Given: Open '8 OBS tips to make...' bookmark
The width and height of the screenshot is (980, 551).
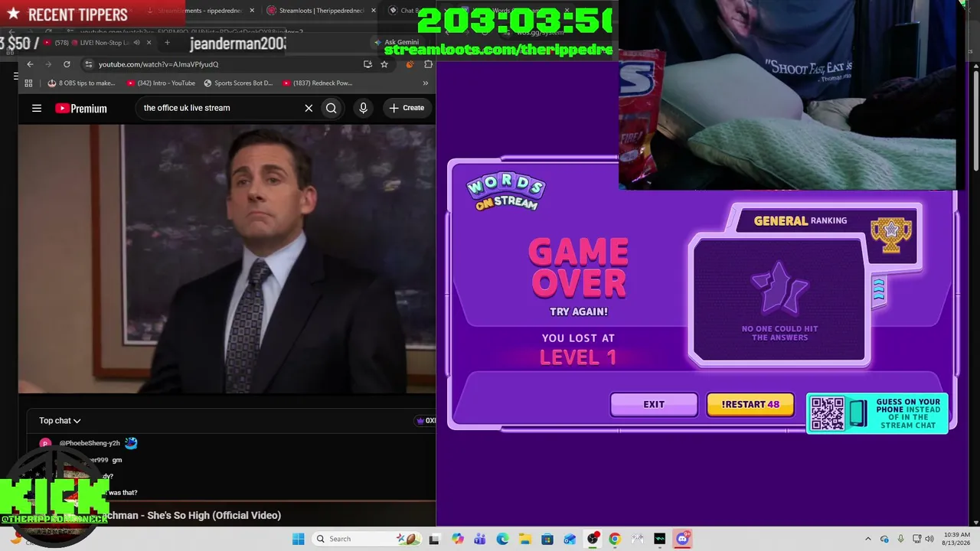Looking at the screenshot, I should point(81,83).
